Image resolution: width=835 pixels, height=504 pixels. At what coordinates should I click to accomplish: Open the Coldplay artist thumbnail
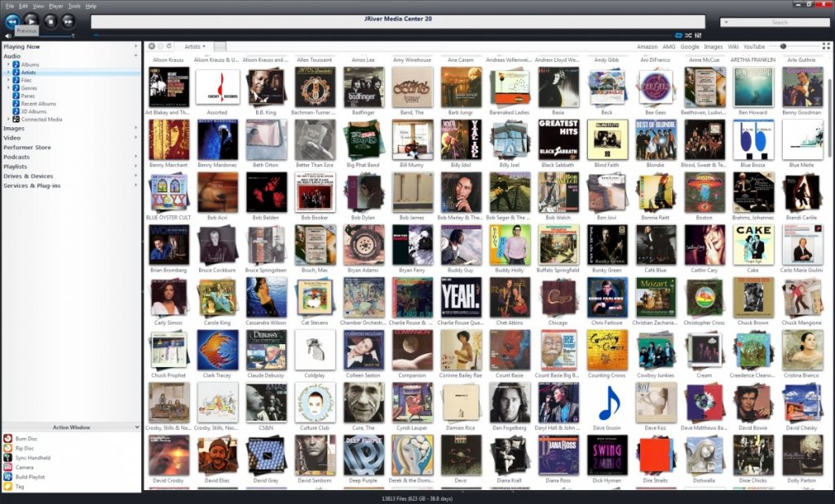click(314, 350)
